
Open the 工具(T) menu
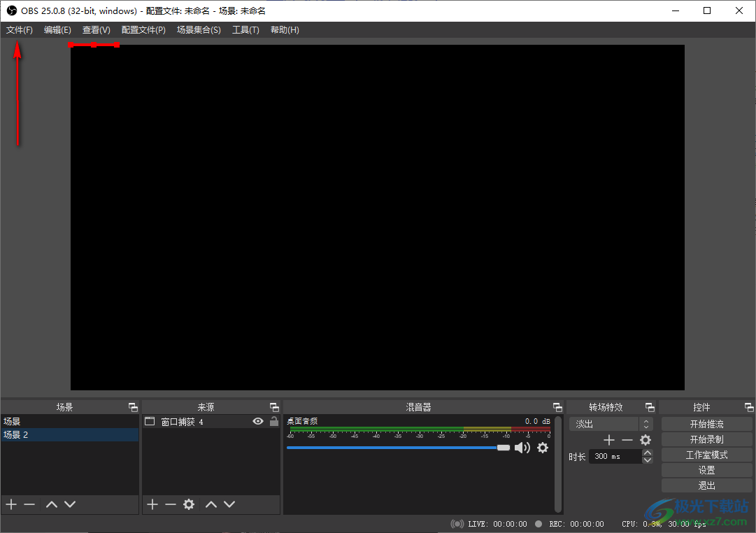(246, 30)
